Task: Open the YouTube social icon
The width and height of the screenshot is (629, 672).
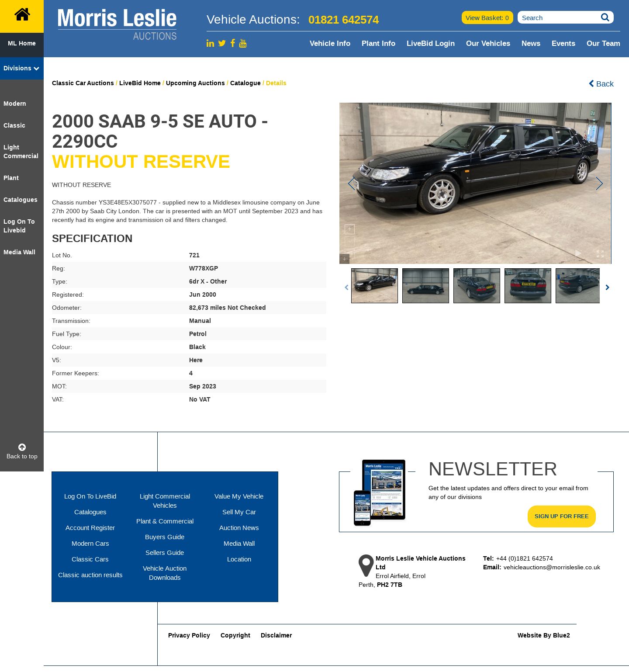Action: point(243,43)
